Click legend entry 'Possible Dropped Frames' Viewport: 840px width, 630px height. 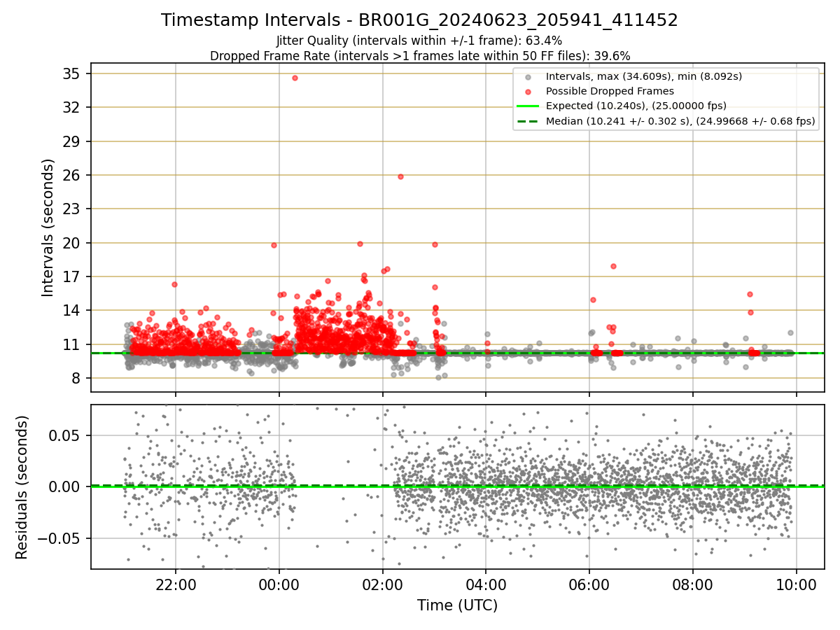click(610, 91)
